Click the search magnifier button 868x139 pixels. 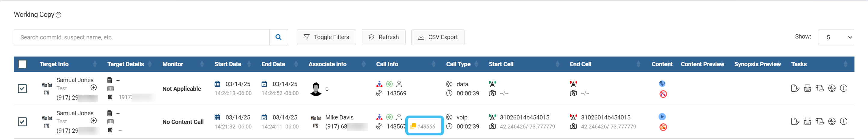(x=278, y=37)
